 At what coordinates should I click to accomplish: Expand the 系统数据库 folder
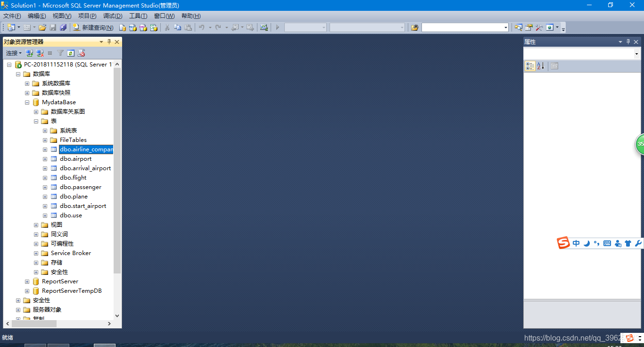point(27,83)
